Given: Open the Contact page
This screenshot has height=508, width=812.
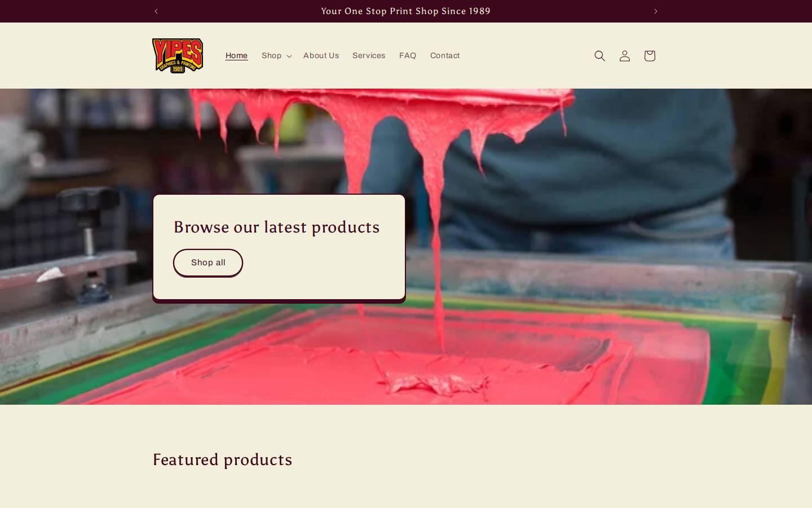Looking at the screenshot, I should coord(445,55).
